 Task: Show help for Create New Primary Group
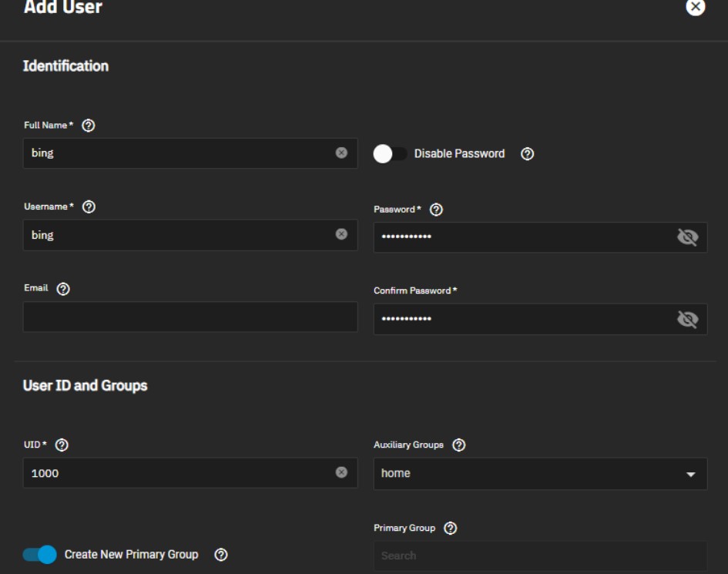click(221, 555)
